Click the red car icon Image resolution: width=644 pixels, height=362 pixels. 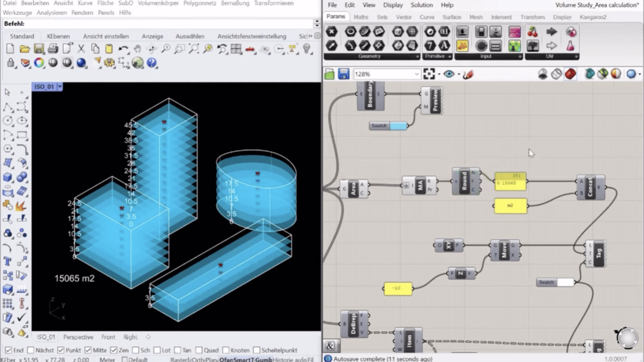[x=250, y=49]
